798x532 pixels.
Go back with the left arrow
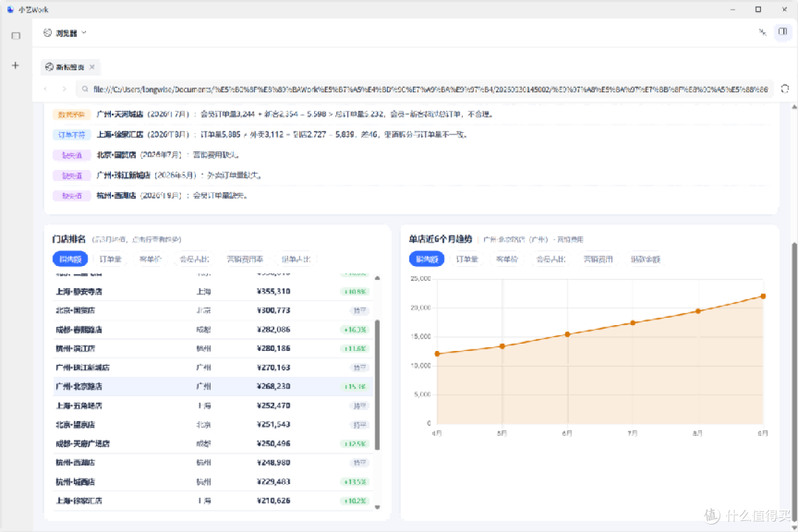coord(46,89)
